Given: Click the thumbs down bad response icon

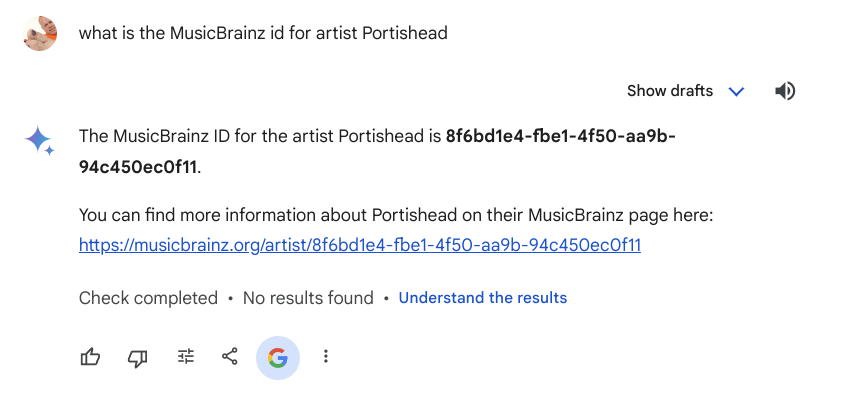Looking at the screenshot, I should click(137, 358).
